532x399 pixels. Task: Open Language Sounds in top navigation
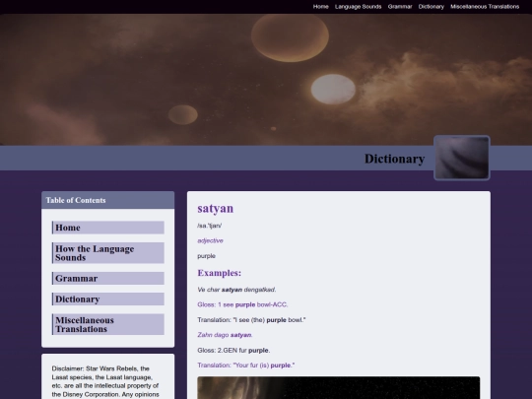(358, 7)
